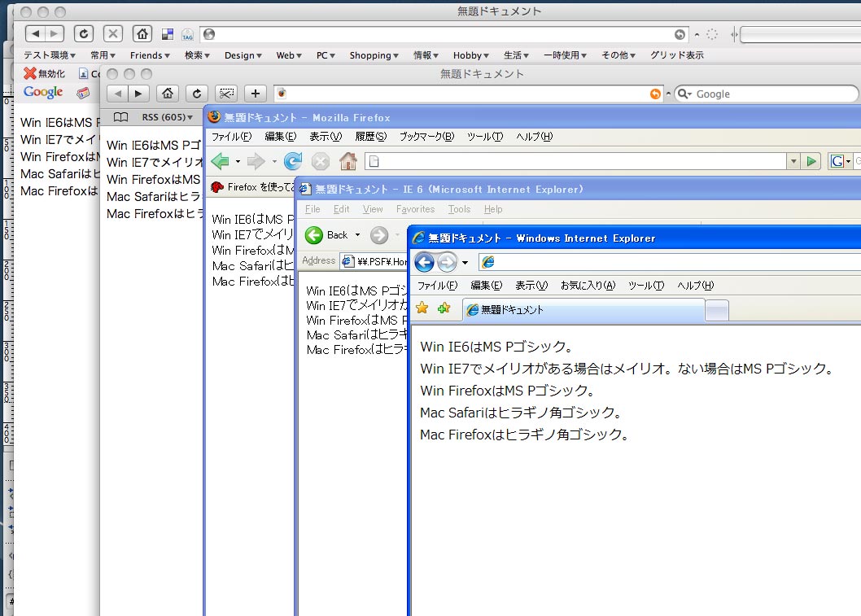The height and width of the screenshot is (616, 861).
Task: Open the Back history dropdown arrow in IE 6
Action: click(x=357, y=235)
